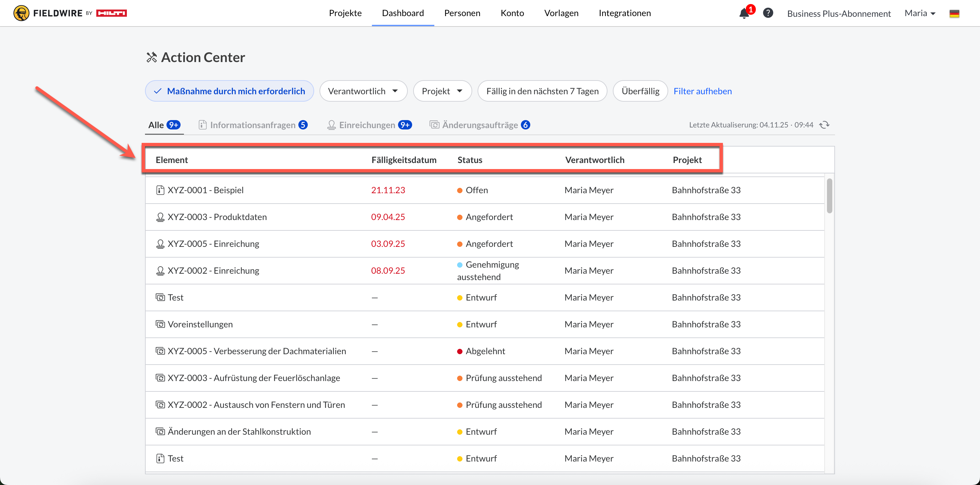Viewport: 980px width, 485px height.
Task: Expand the Verantwortlich filter dropdown
Action: [363, 91]
